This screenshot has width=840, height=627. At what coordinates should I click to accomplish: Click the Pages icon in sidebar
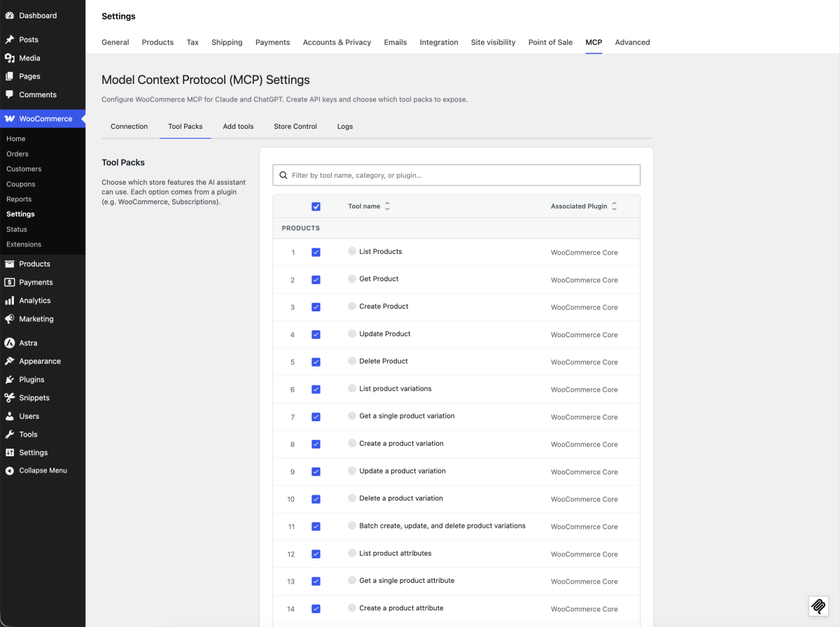point(10,76)
